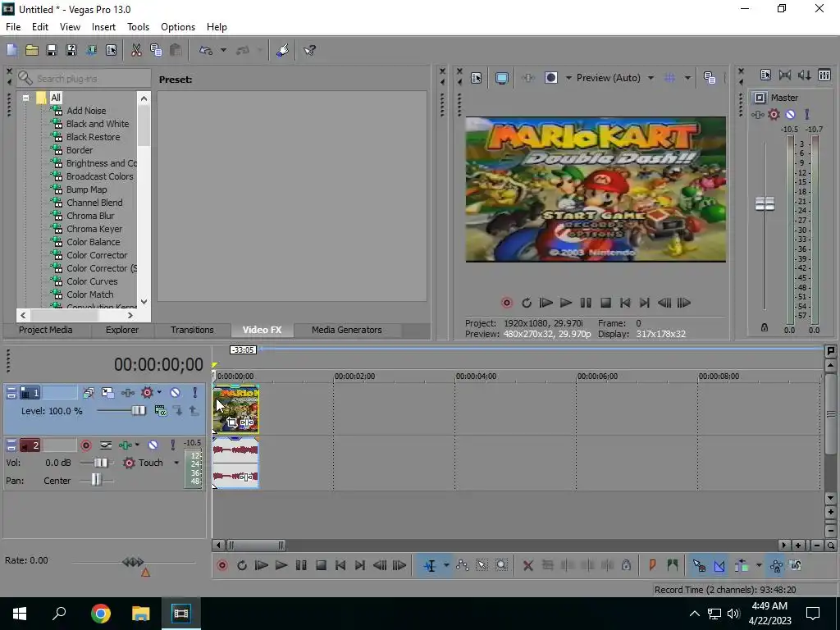Collapse the All plug-ins tree node
The image size is (840, 630).
coord(25,98)
